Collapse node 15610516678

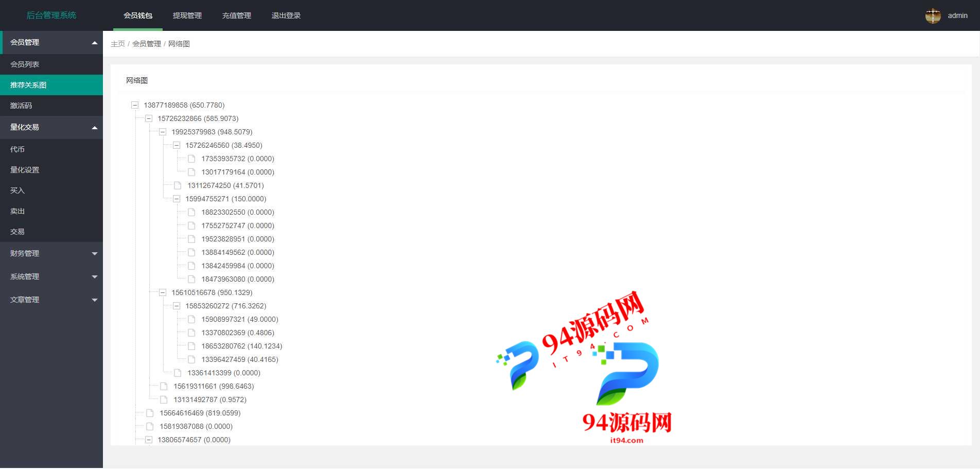[163, 292]
